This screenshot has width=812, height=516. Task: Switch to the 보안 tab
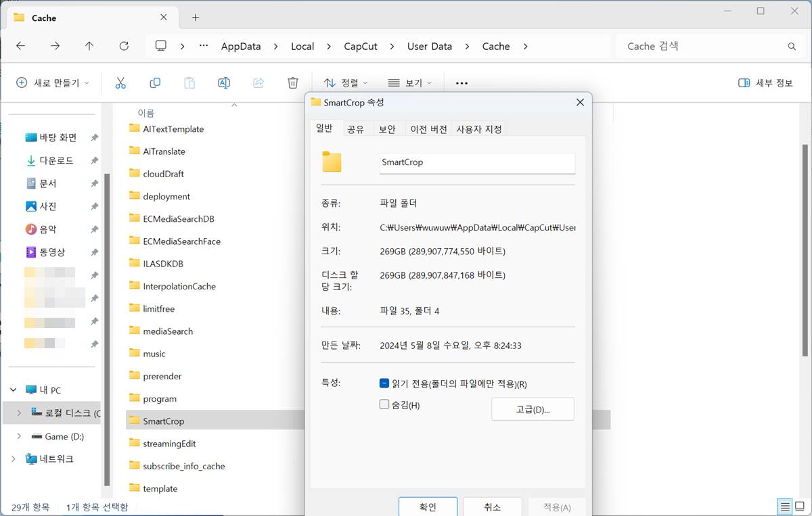[387, 129]
